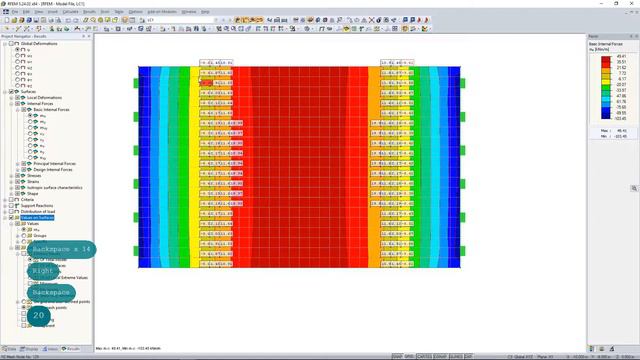Toggle the Local Deformations checkbox

[18, 98]
